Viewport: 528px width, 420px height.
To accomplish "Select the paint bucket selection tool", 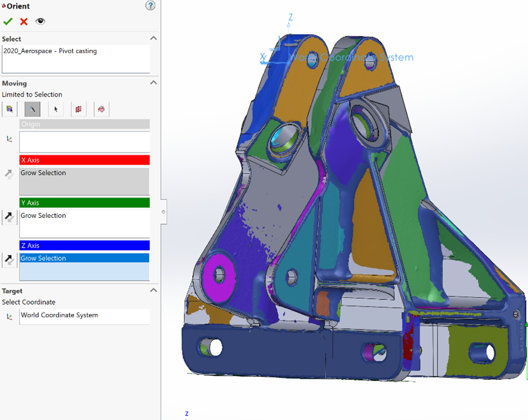I will tap(102, 109).
